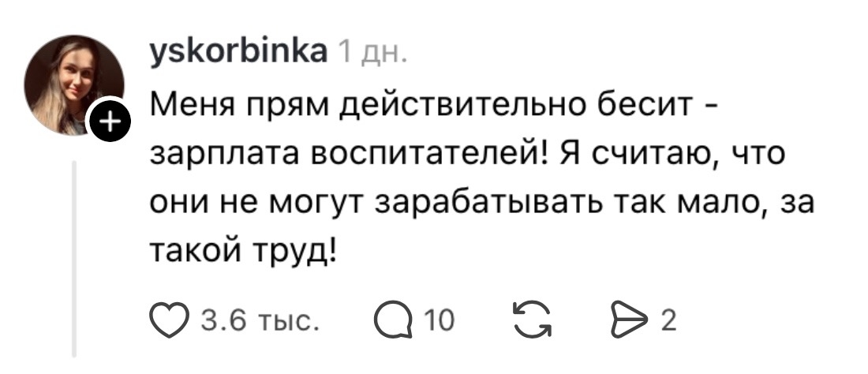Open yskorbinka's profile picture

pyautogui.click(x=73, y=84)
